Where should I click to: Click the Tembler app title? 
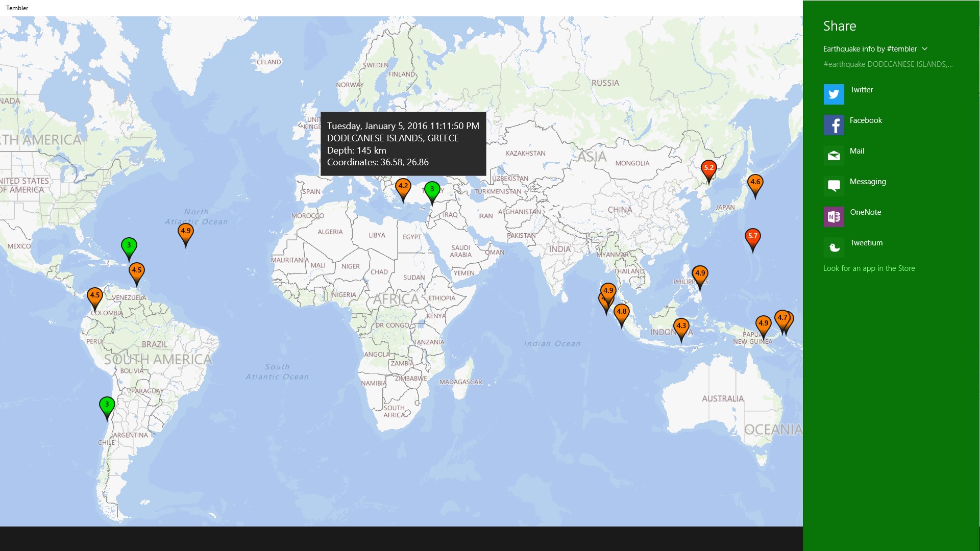pyautogui.click(x=17, y=8)
